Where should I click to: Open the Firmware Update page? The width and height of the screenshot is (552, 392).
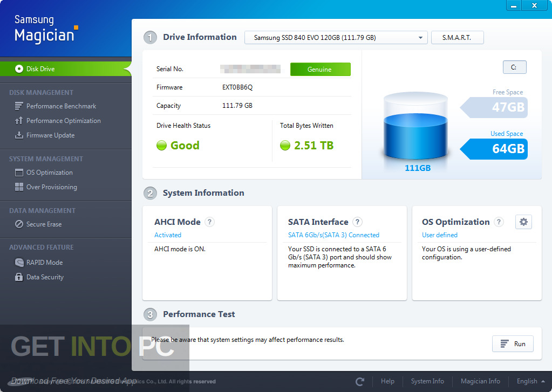point(50,135)
